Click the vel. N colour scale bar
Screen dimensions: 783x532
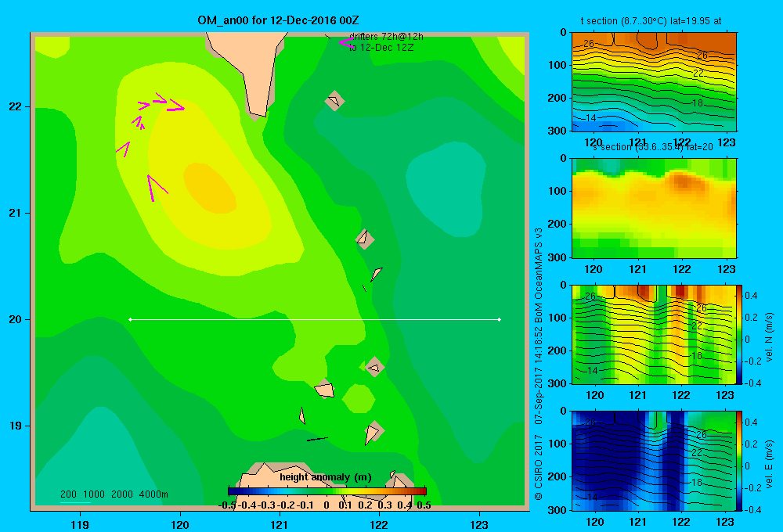[739, 334]
